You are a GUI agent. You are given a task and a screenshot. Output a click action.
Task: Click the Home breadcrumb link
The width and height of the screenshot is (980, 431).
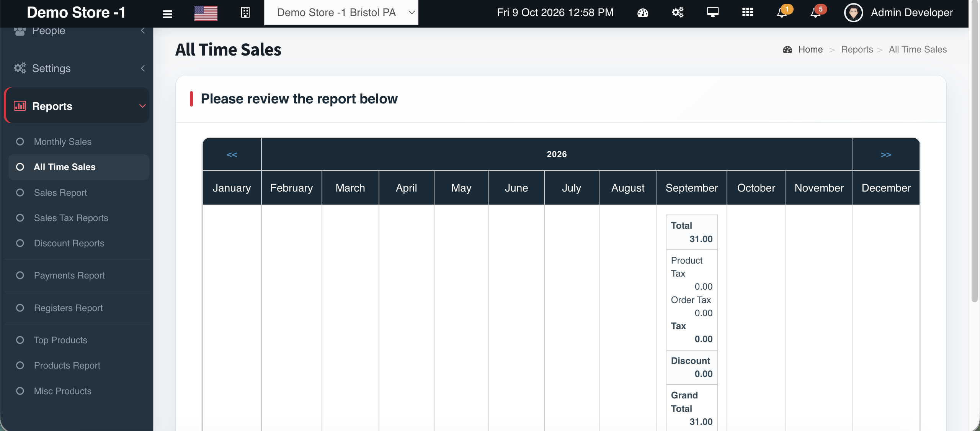tap(810, 49)
